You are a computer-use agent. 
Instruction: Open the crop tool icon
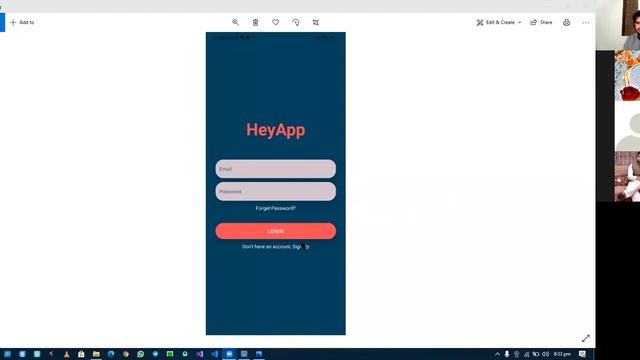point(316,22)
